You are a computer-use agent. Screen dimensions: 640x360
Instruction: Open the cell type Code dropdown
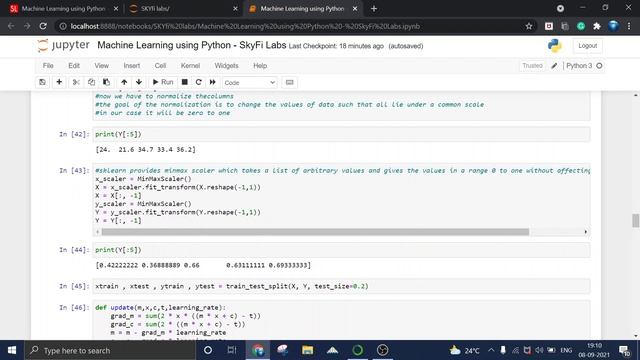249,82
